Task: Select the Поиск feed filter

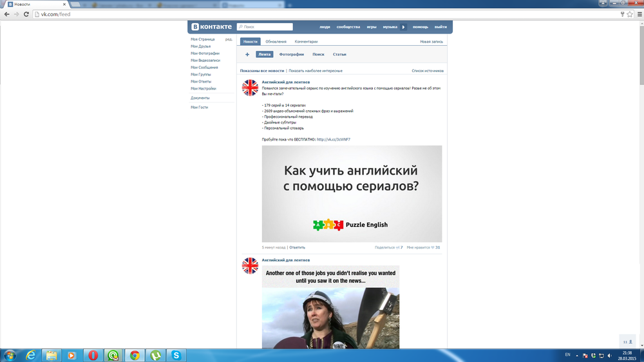Action: pos(318,54)
